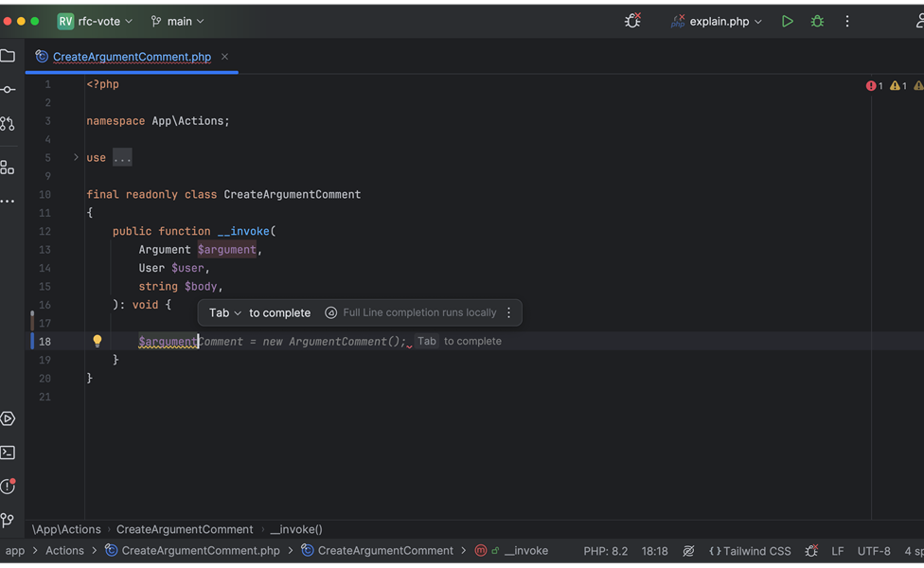
Task: Click the $argument parameter on line 13
Action: [227, 250]
